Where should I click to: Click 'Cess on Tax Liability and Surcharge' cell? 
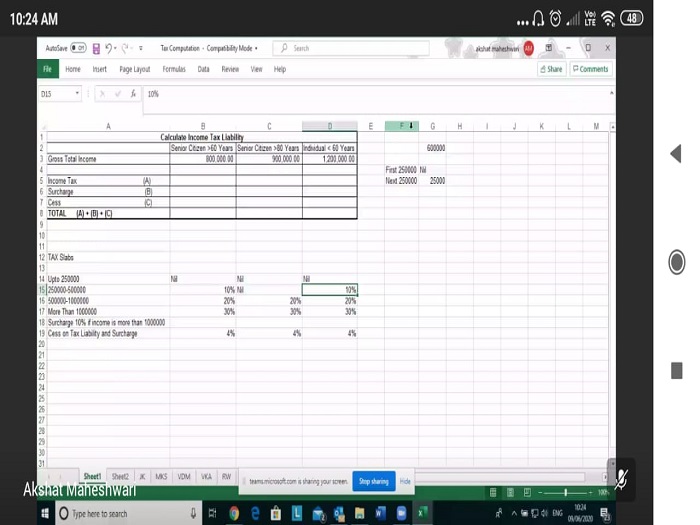[108, 333]
